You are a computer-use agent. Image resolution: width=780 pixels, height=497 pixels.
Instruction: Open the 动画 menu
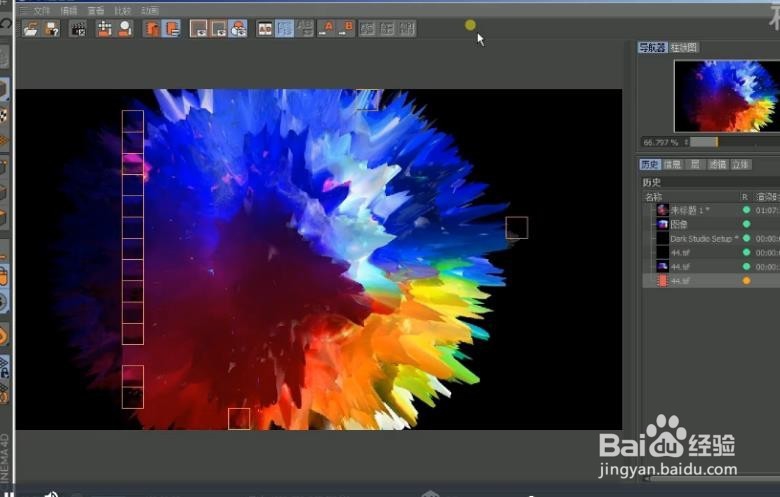[x=150, y=10]
